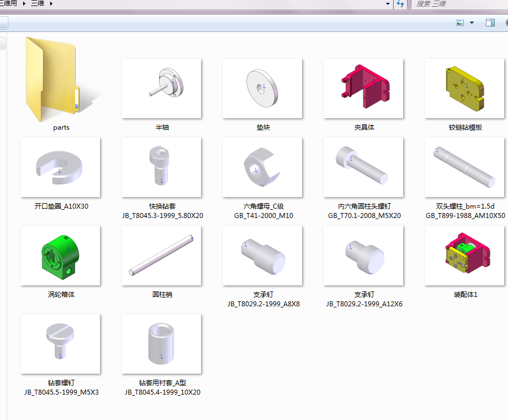Click the 垫块 file name label

pyautogui.click(x=263, y=127)
